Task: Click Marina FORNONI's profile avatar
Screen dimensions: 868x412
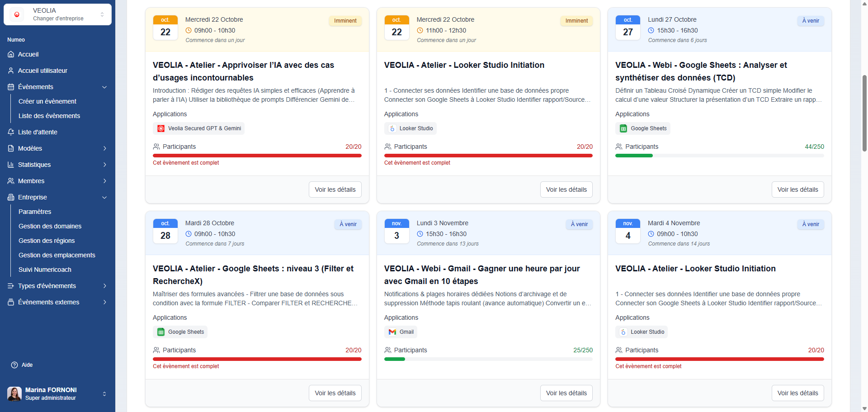Action: point(14,393)
